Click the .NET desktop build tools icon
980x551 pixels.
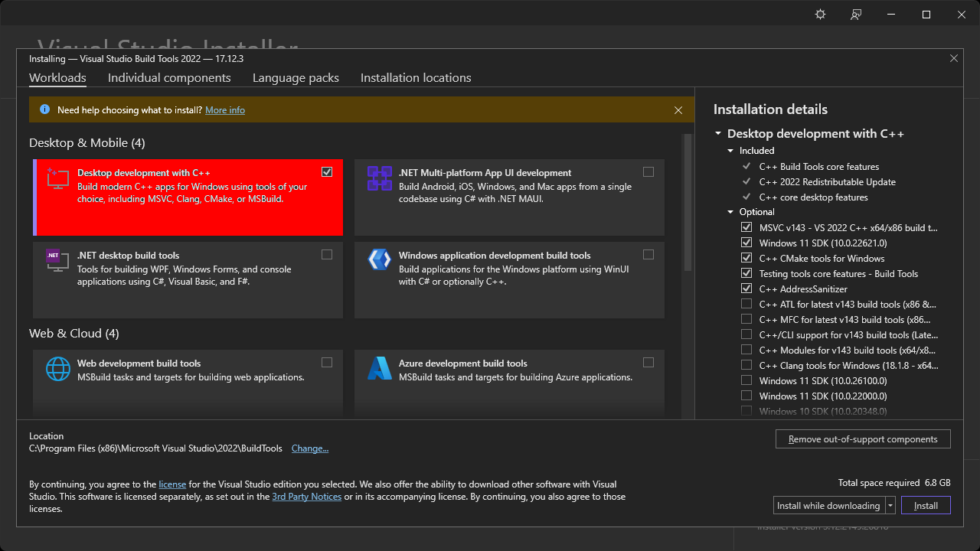coord(58,261)
